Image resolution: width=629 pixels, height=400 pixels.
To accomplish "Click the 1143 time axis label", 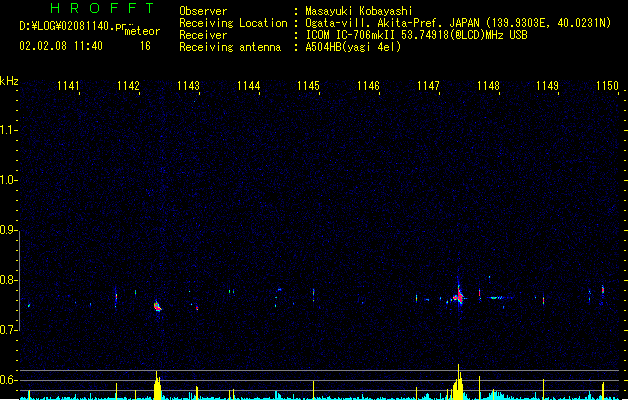I will (x=189, y=86).
